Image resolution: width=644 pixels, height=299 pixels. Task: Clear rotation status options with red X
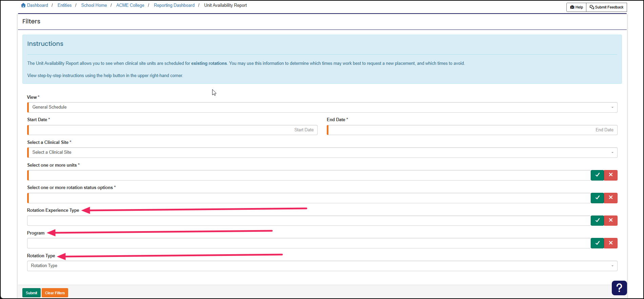pos(611,198)
